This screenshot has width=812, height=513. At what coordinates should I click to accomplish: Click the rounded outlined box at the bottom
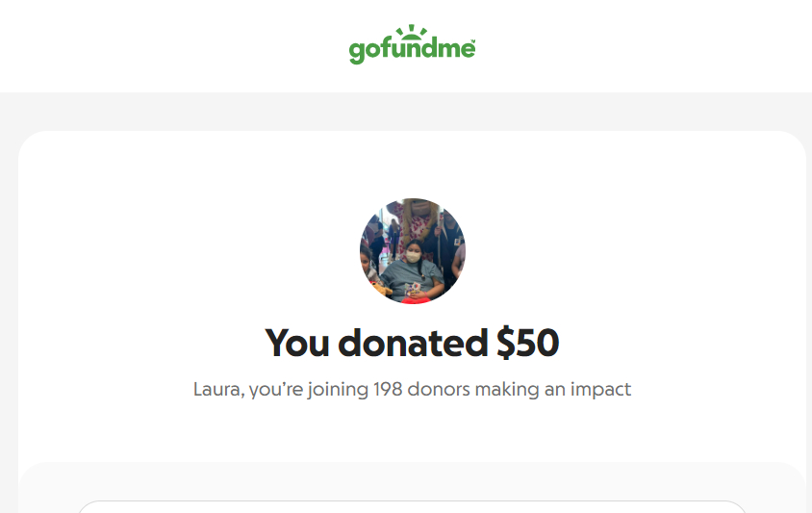(412, 507)
